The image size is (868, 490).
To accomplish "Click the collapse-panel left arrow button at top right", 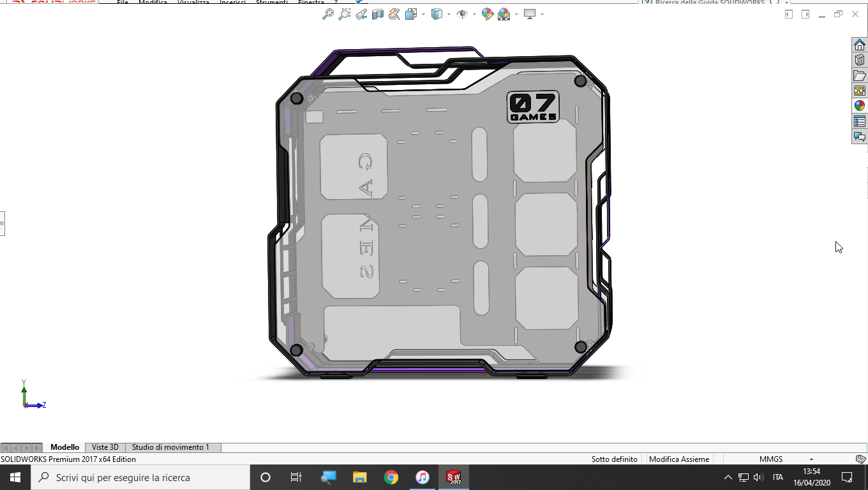I will (789, 14).
